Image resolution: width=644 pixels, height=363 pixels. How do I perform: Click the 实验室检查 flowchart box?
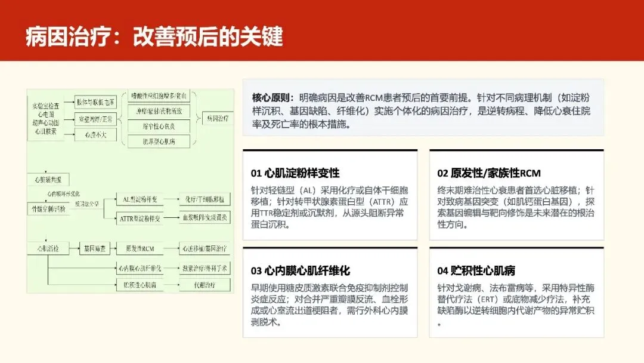(x=45, y=118)
